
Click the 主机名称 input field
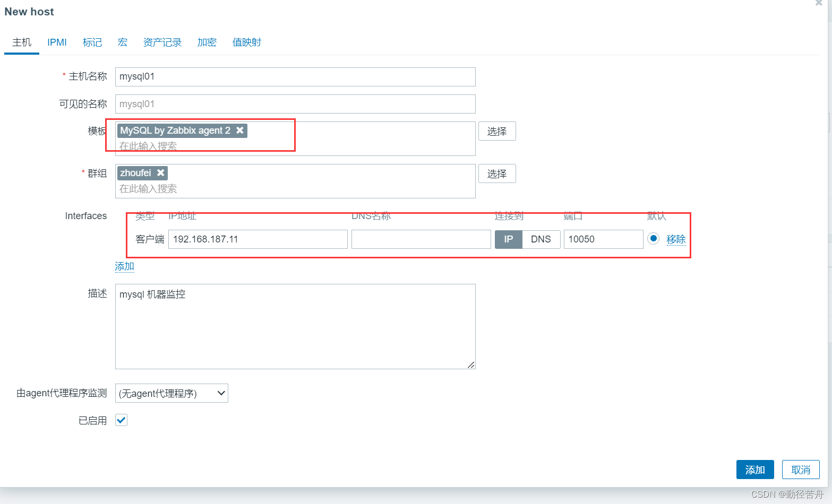[295, 77]
